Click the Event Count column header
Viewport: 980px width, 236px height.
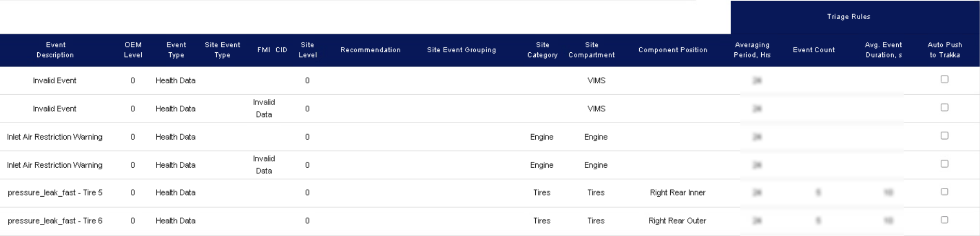click(814, 50)
